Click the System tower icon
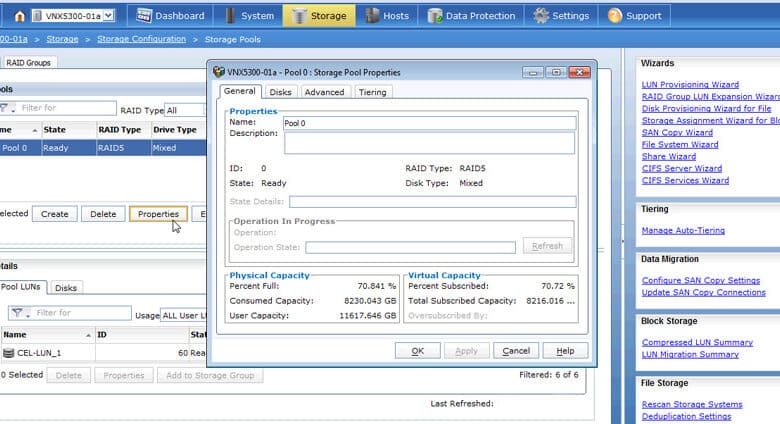Screen dimensions: 780x424 tap(230, 16)
